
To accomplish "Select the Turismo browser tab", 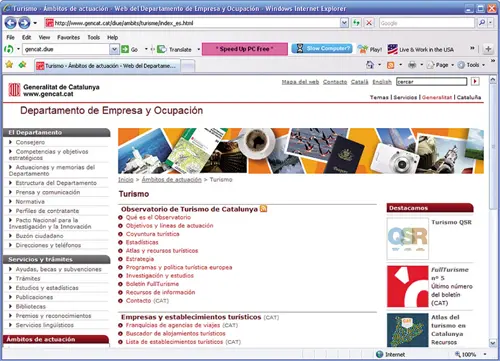I will tap(107, 66).
